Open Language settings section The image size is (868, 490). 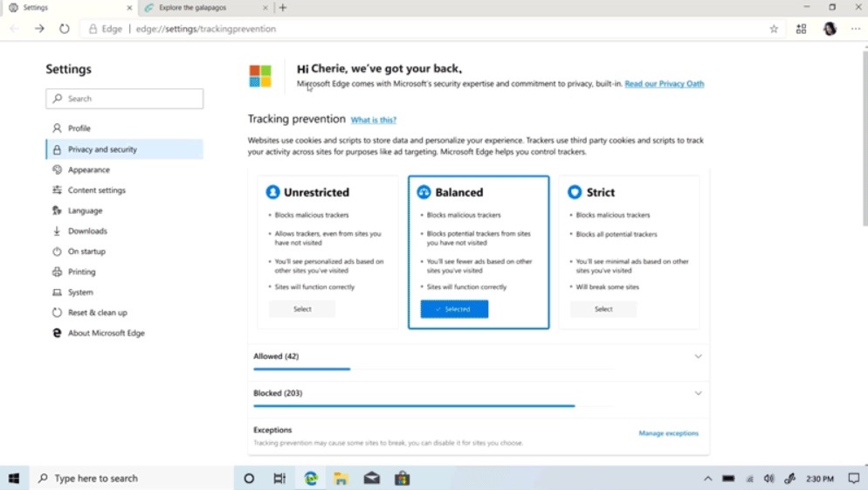(x=125, y=211)
